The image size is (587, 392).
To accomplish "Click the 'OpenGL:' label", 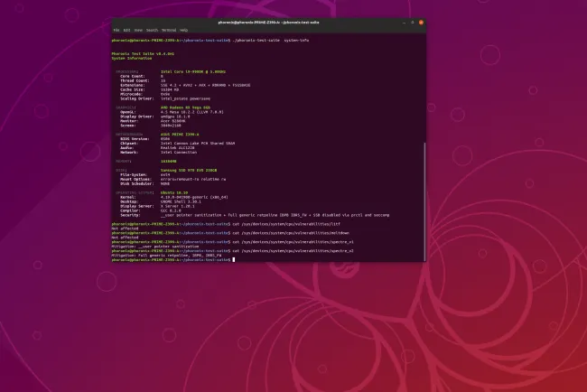I will [127, 112].
